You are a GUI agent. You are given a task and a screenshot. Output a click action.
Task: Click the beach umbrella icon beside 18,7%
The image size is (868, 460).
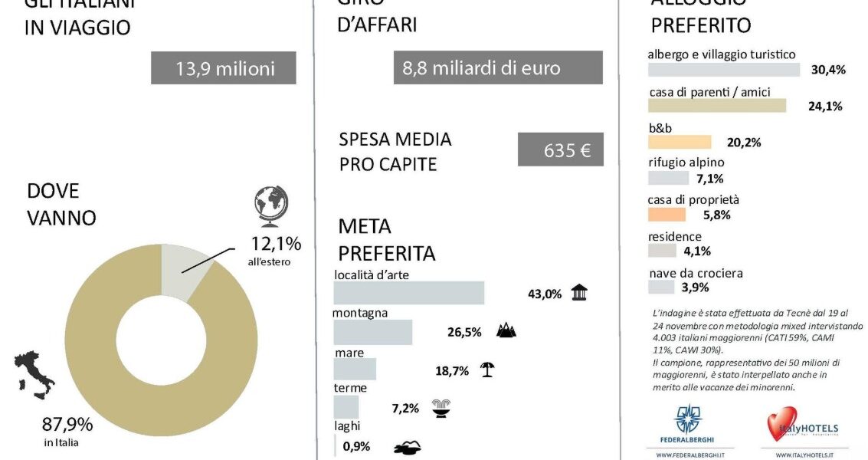click(487, 370)
